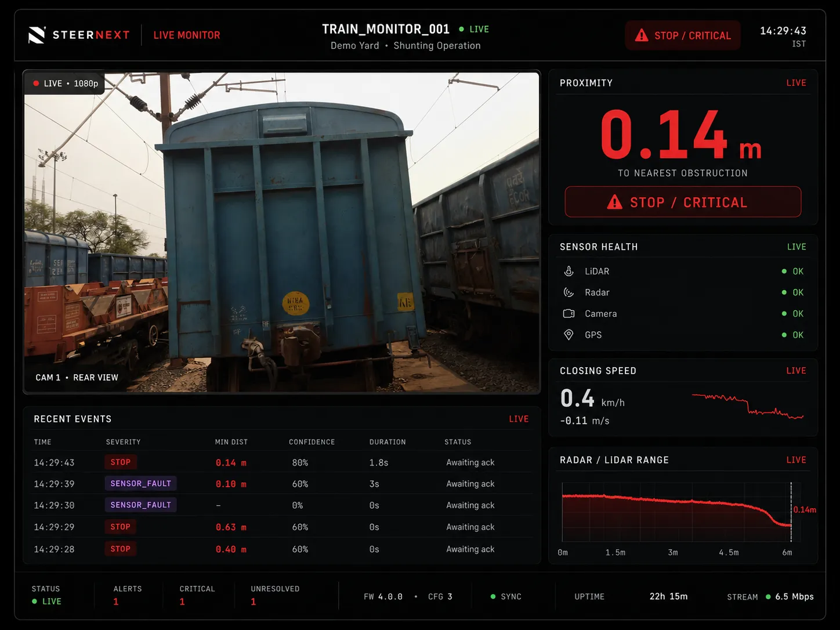Viewport: 840px width, 630px height.
Task: Click the Camera OK status text
Action: pyautogui.click(x=798, y=314)
